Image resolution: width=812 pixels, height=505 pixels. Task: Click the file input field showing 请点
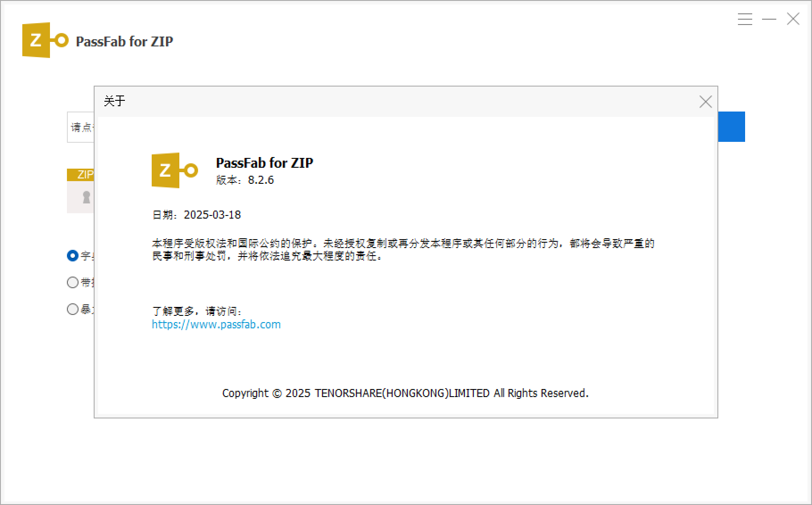point(81,128)
